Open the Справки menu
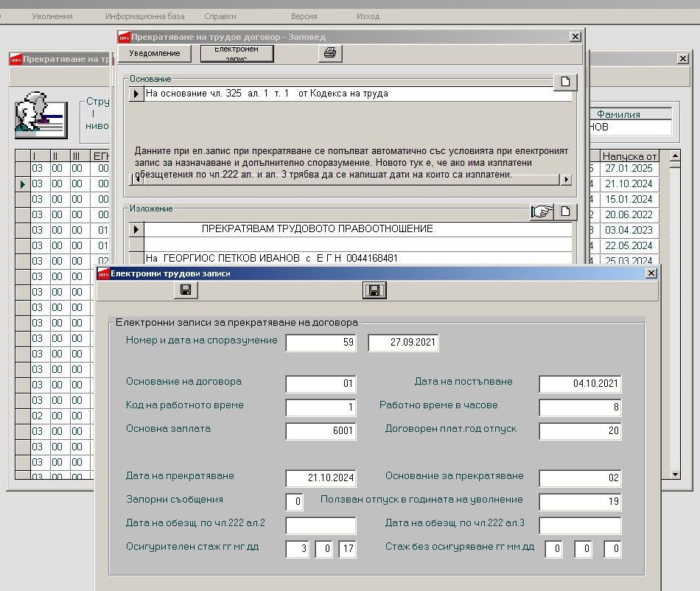 (220, 16)
